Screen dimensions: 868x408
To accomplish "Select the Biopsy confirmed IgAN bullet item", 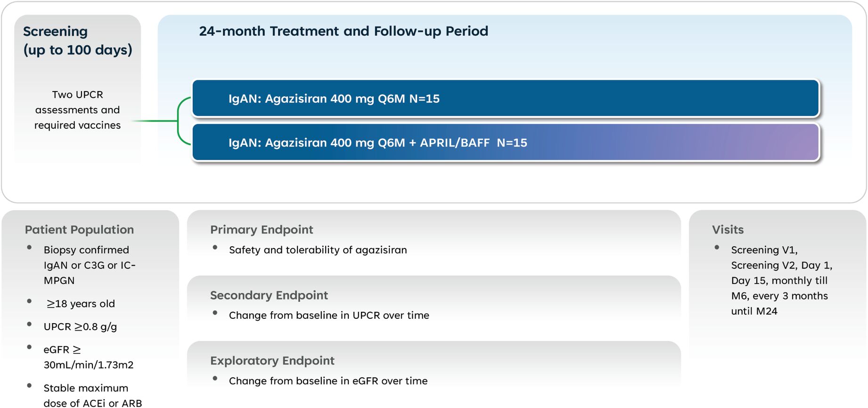I will [90, 265].
